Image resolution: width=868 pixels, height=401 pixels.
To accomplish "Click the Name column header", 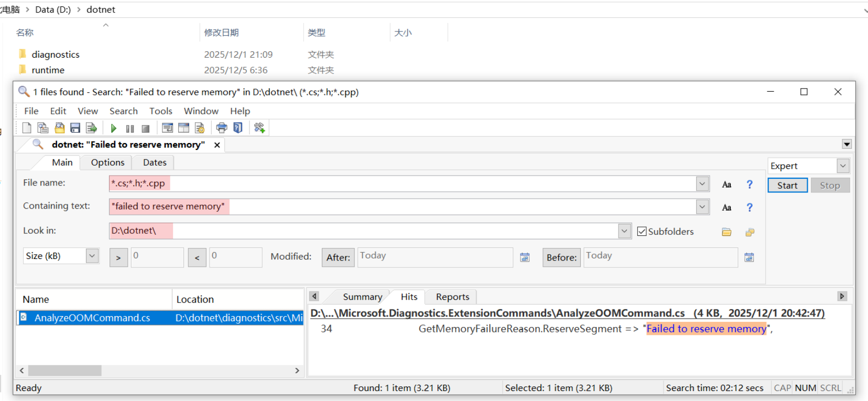I will tap(94, 299).
